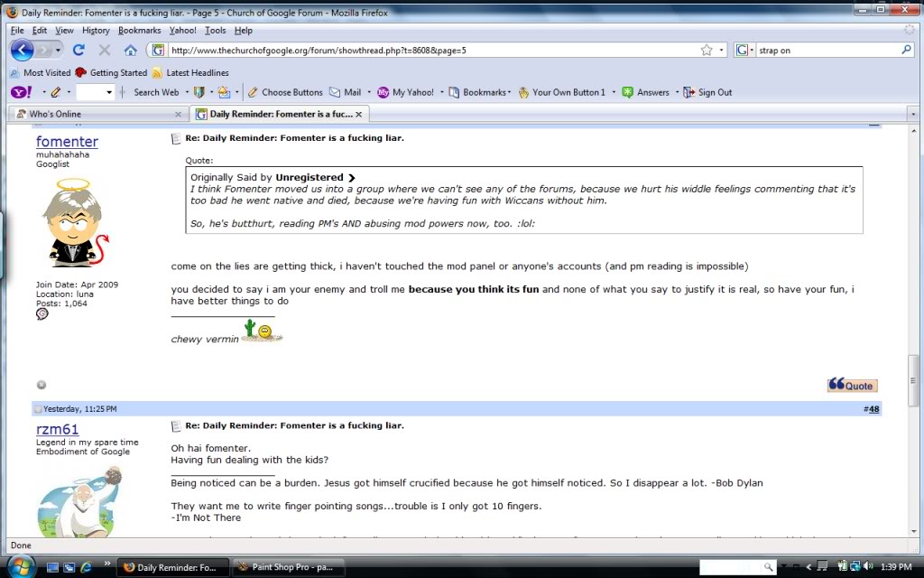Image resolution: width=924 pixels, height=578 pixels.
Task: Click the browser Back arrow button
Action: pos(23,51)
